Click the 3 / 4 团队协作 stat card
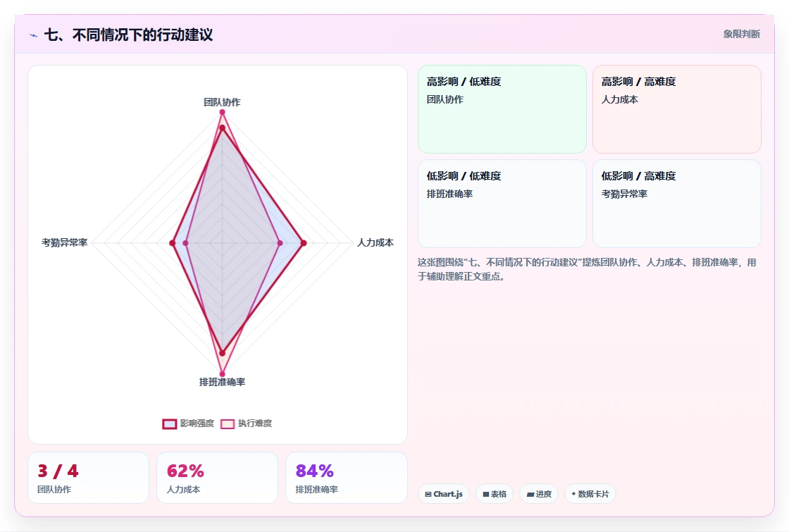The image size is (789, 532). click(x=89, y=478)
